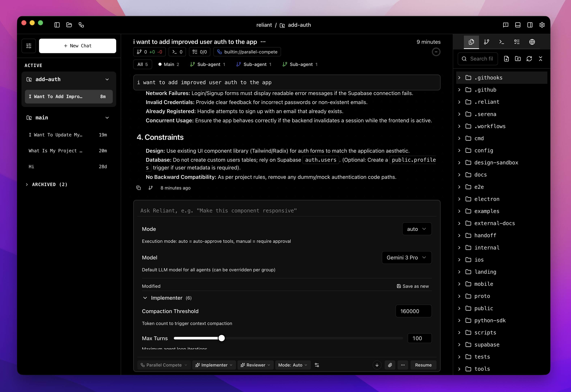Open the Git branches panel in right sidebar

point(486,42)
